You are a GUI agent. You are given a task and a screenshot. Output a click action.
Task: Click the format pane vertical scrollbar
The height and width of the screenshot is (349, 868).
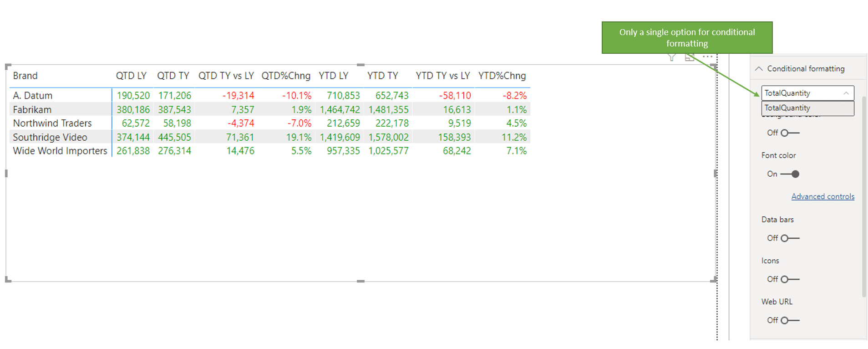click(864, 196)
